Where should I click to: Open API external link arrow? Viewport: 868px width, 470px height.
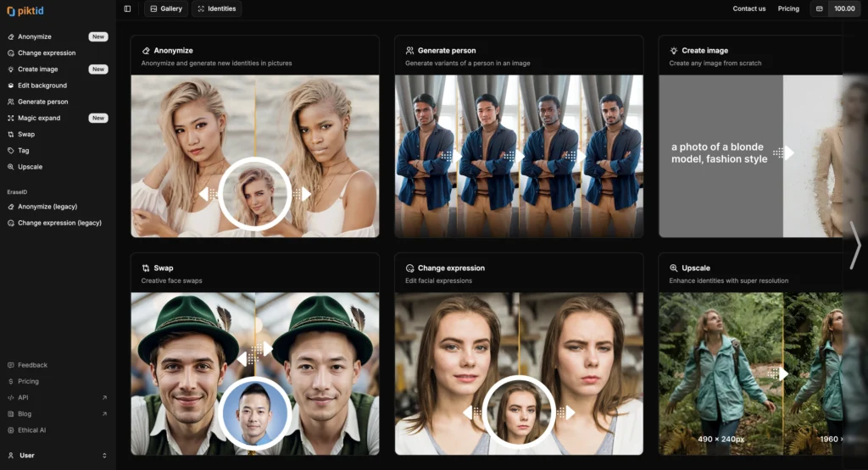pyautogui.click(x=104, y=397)
